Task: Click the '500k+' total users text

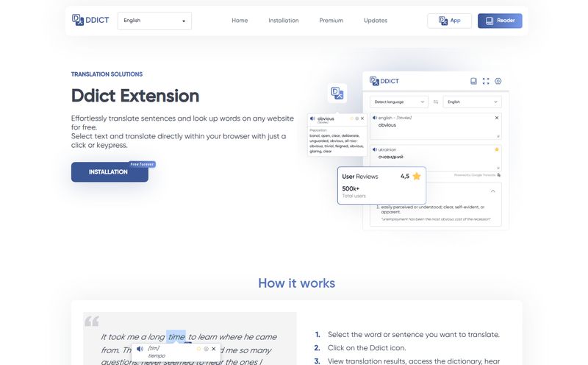Action: [x=351, y=188]
